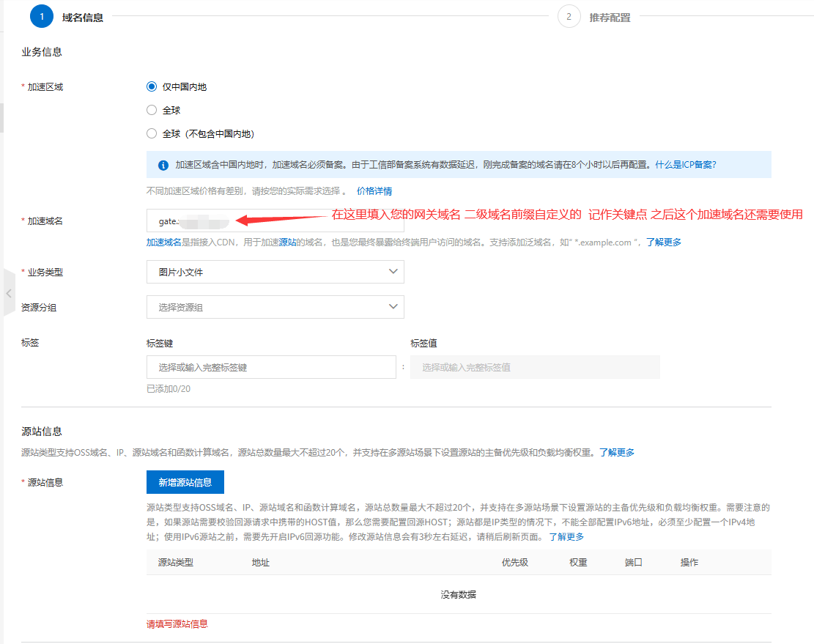Click the step 1 circle icon
The image size is (814, 644).
tap(42, 17)
